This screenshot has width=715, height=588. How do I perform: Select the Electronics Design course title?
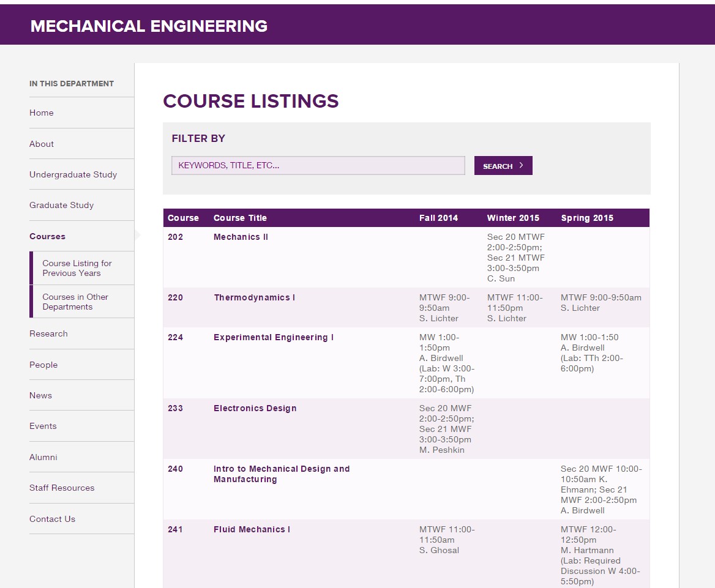[255, 408]
